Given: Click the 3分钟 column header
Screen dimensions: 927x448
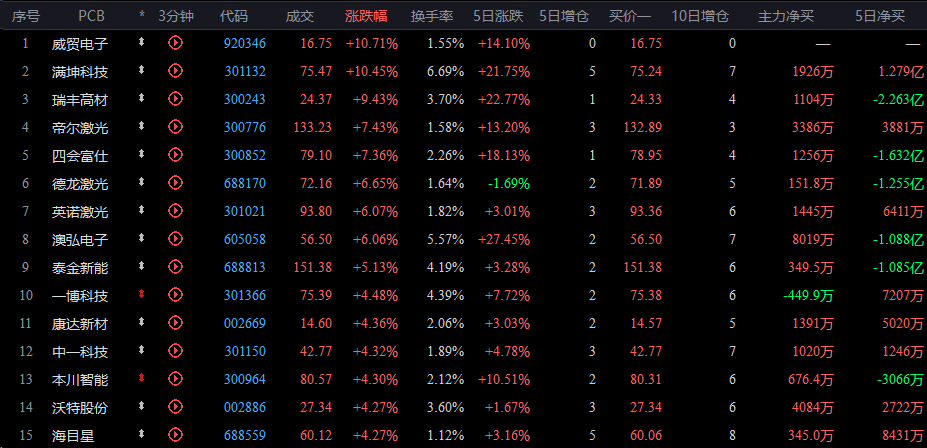Looking at the screenshot, I should click(x=176, y=17).
